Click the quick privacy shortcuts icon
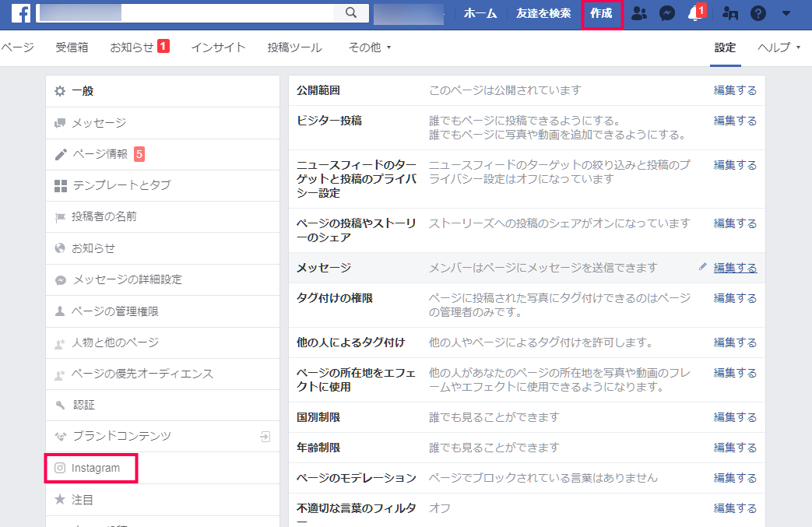Screen dimensions: 812x527 click(729, 13)
